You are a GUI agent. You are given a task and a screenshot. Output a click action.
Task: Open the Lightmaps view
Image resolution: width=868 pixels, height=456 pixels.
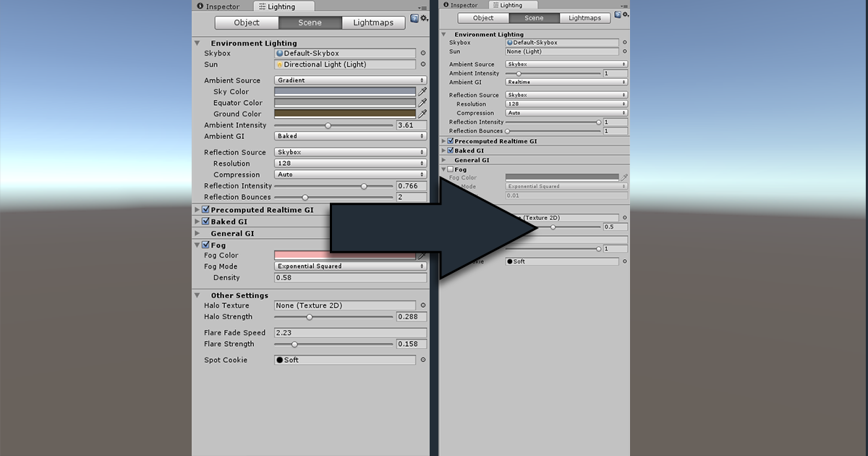tap(373, 22)
